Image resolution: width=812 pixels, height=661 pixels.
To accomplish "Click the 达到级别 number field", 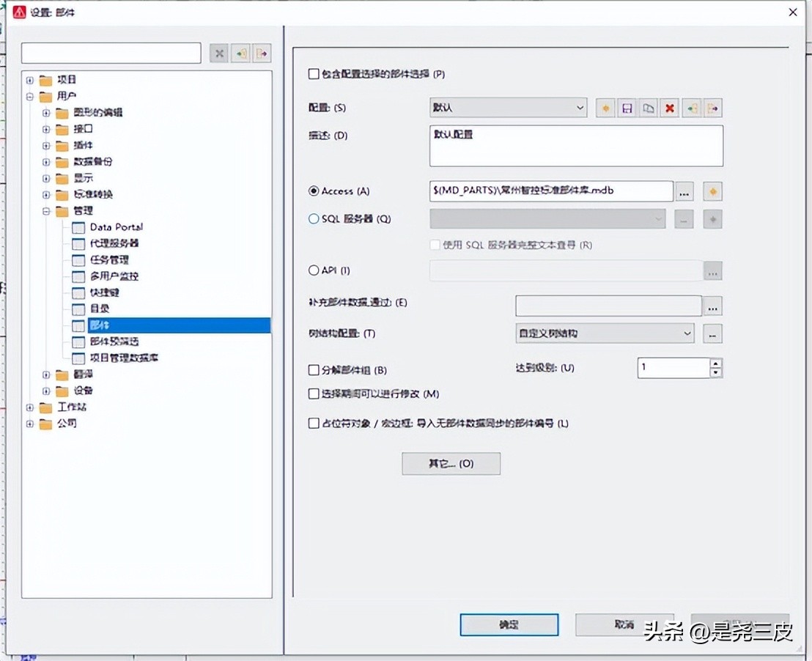I will (673, 368).
